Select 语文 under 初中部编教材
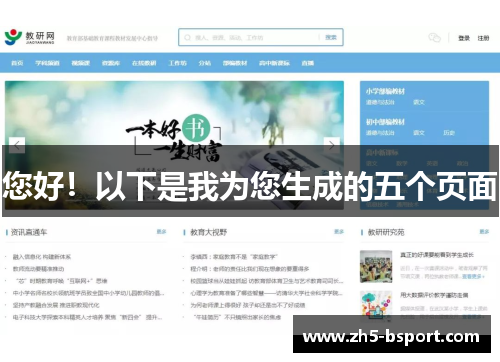500x362 pixels. (x=419, y=133)
